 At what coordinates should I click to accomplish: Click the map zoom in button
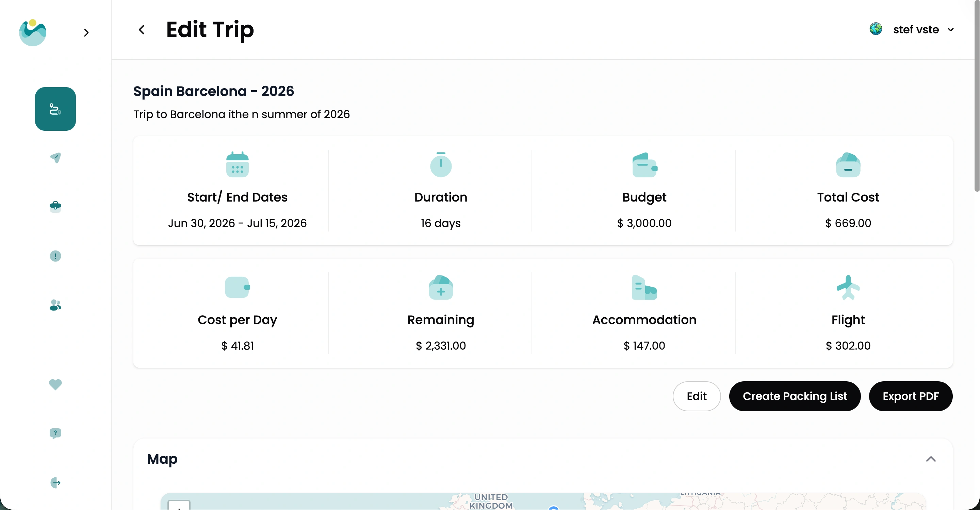[x=179, y=506]
